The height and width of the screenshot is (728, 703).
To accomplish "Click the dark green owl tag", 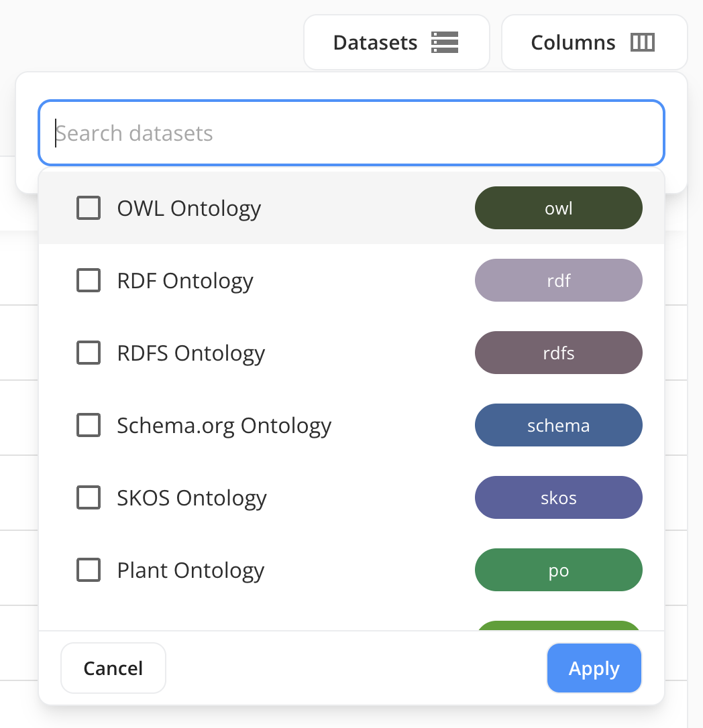I will (x=558, y=208).
